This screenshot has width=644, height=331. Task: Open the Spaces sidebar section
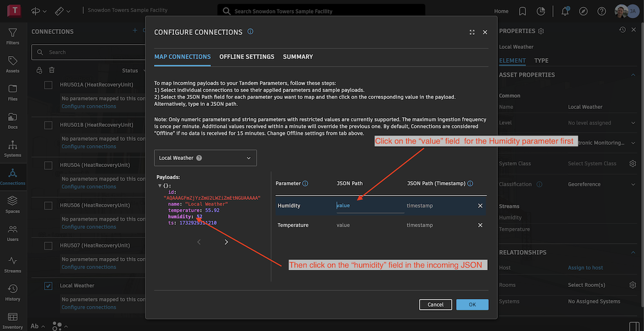[x=12, y=204]
